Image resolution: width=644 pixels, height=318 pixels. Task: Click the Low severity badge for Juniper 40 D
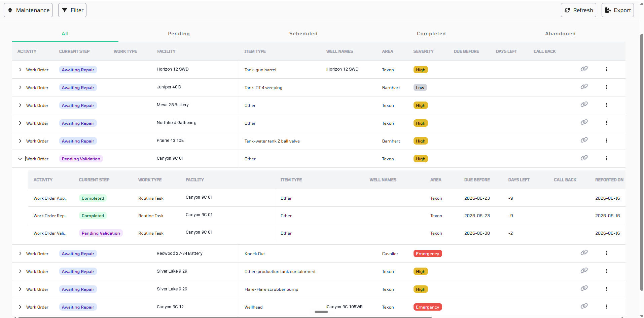(420, 88)
